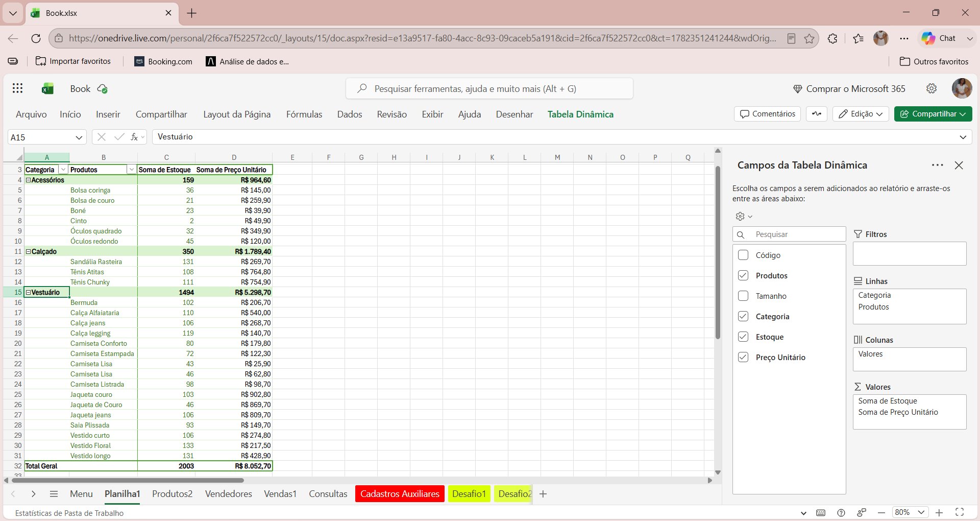
Task: Open the pane's three-dots more options
Action: click(x=937, y=165)
